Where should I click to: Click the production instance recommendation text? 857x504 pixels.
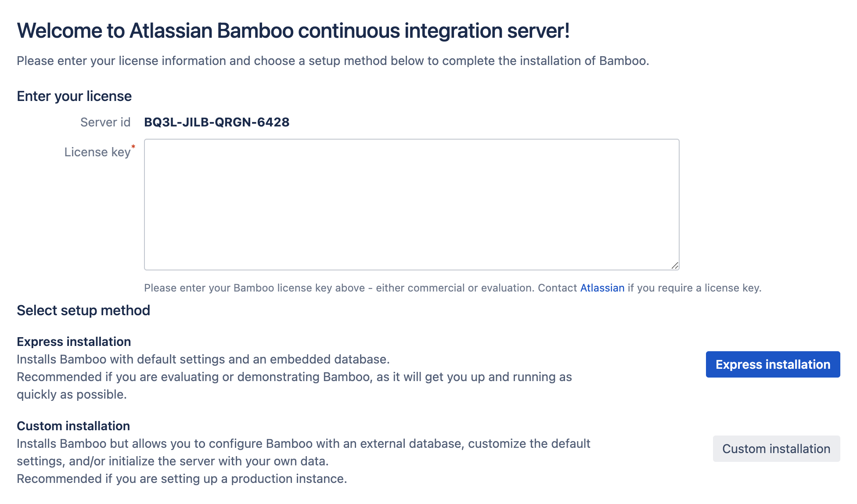182,479
